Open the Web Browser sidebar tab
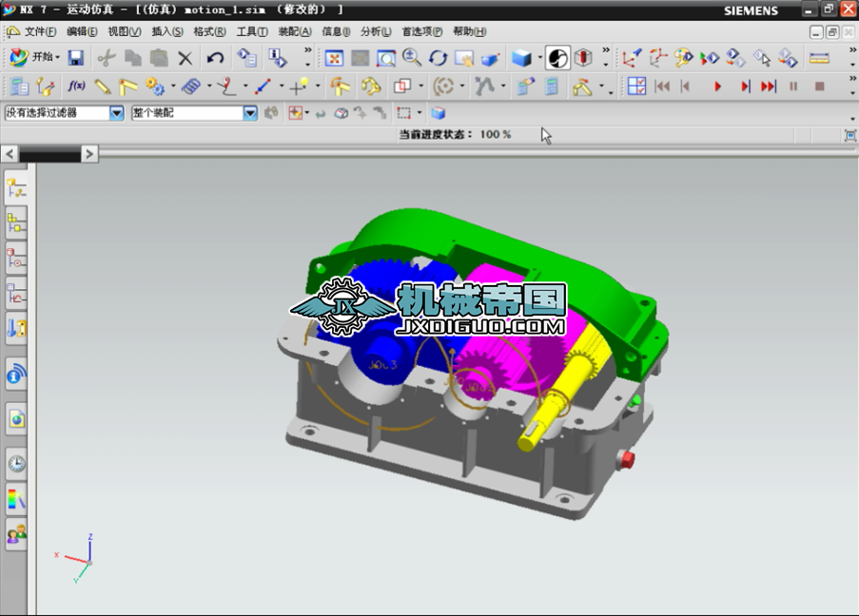The width and height of the screenshot is (859, 616). click(16, 418)
